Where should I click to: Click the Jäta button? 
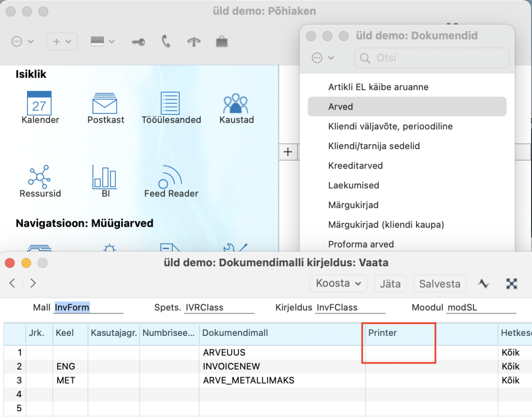tap(390, 284)
